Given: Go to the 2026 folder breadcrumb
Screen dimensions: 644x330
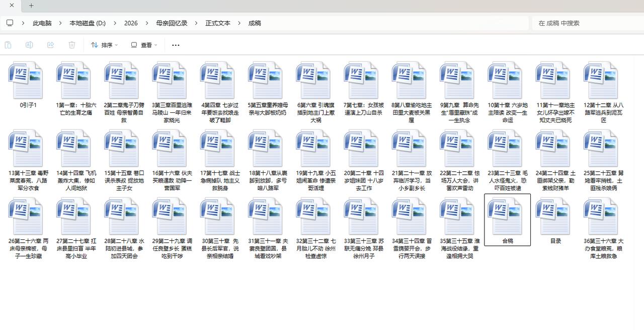Looking at the screenshot, I should tap(131, 23).
